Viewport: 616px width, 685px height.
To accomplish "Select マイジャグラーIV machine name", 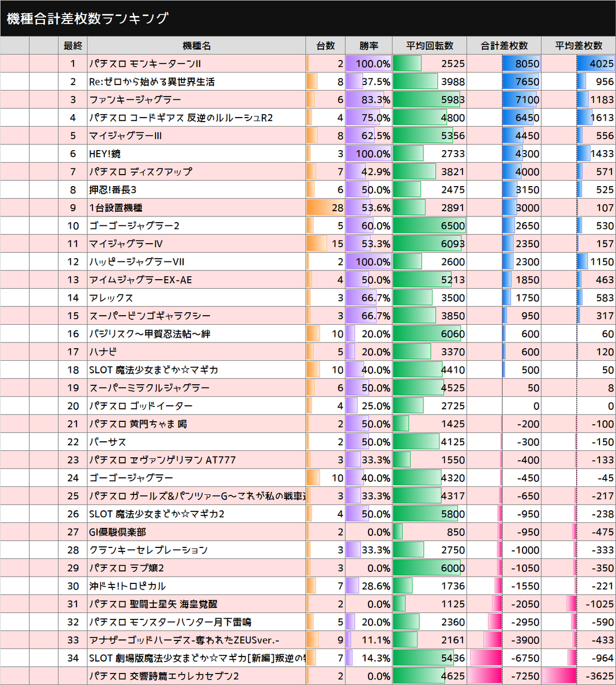I will (126, 244).
